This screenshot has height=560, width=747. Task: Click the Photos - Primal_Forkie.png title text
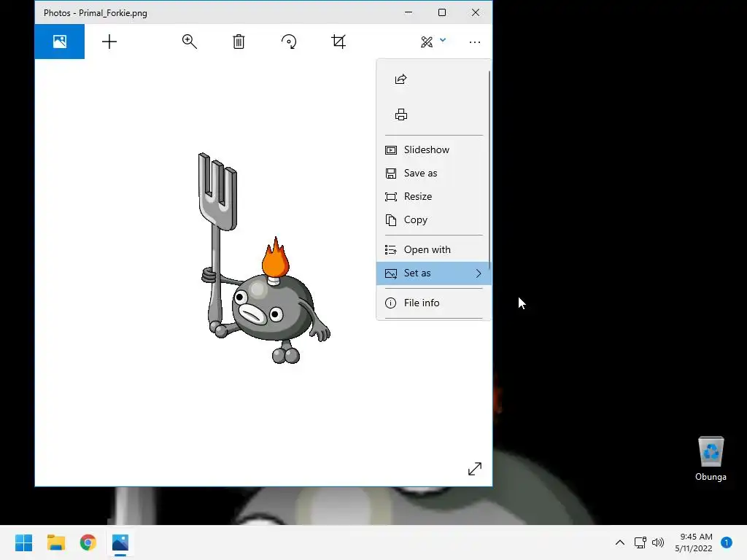[96, 13]
